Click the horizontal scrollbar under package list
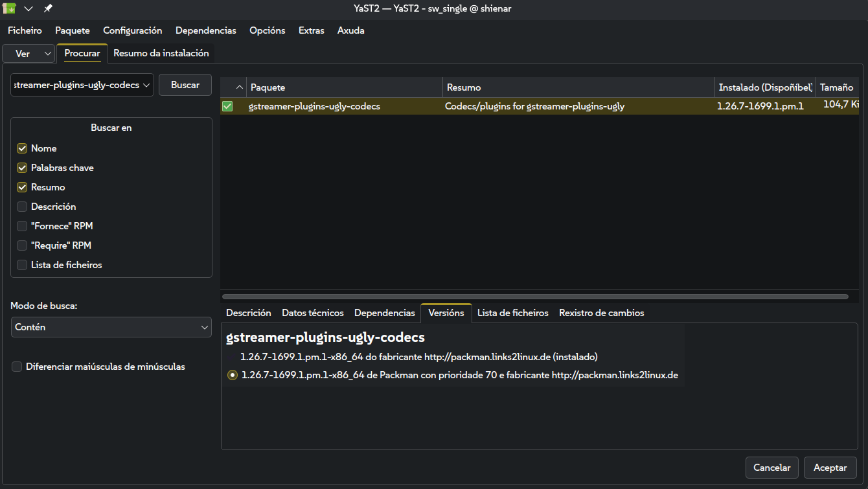Viewport: 868px width, 489px height. (534, 297)
